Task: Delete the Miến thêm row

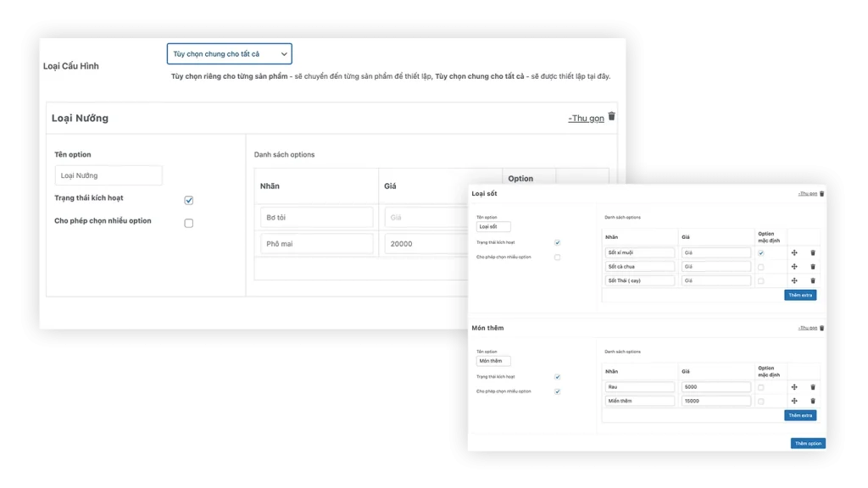Action: click(812, 401)
